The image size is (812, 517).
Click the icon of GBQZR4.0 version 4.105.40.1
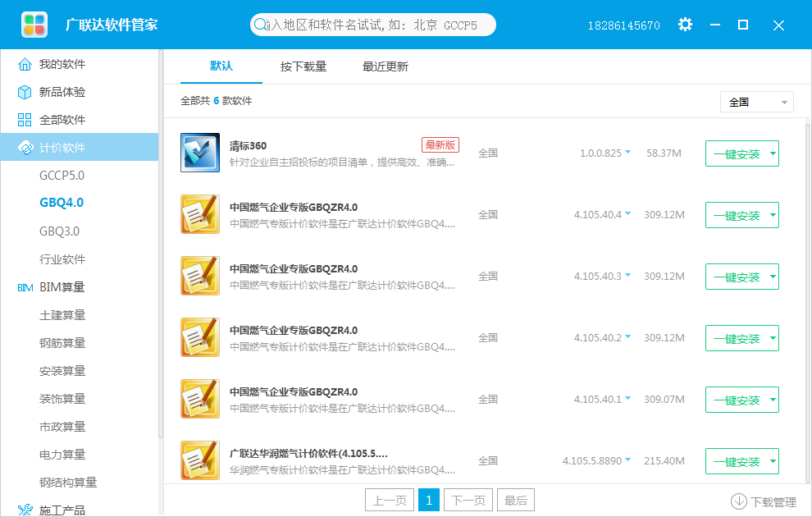(x=200, y=399)
